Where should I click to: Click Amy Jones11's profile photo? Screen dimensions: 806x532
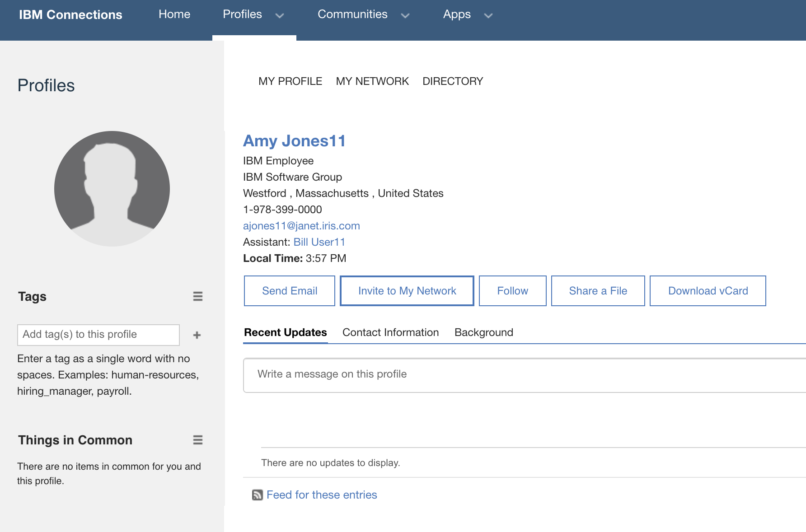112,189
